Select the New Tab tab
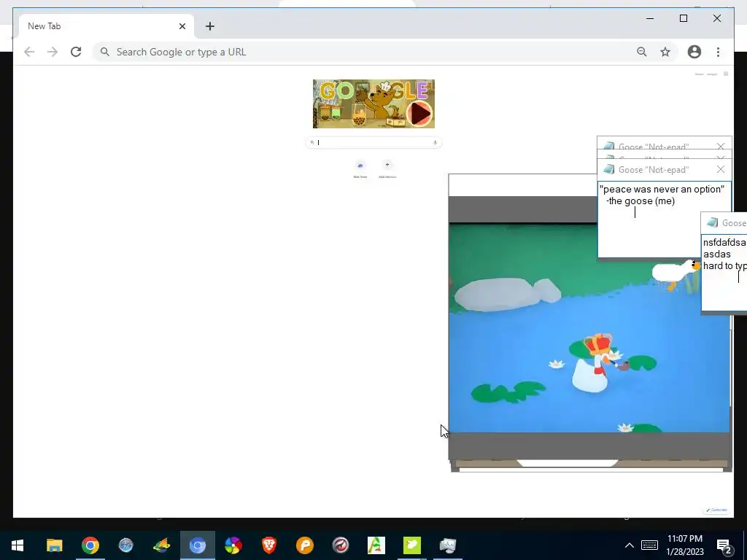The width and height of the screenshot is (747, 560). click(106, 26)
